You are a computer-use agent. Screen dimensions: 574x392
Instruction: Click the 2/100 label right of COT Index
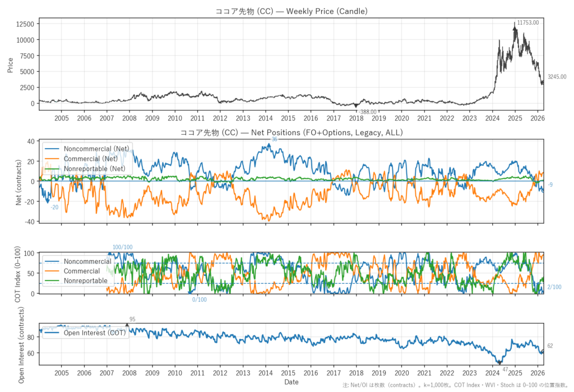pos(554,287)
